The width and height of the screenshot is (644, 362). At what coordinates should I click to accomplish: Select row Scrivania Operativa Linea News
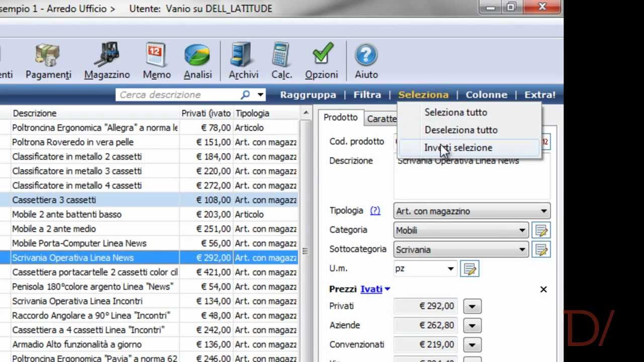[x=149, y=258]
